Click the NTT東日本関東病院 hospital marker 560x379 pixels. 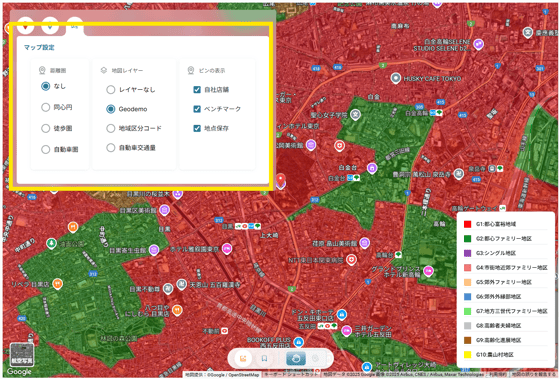coord(351,260)
